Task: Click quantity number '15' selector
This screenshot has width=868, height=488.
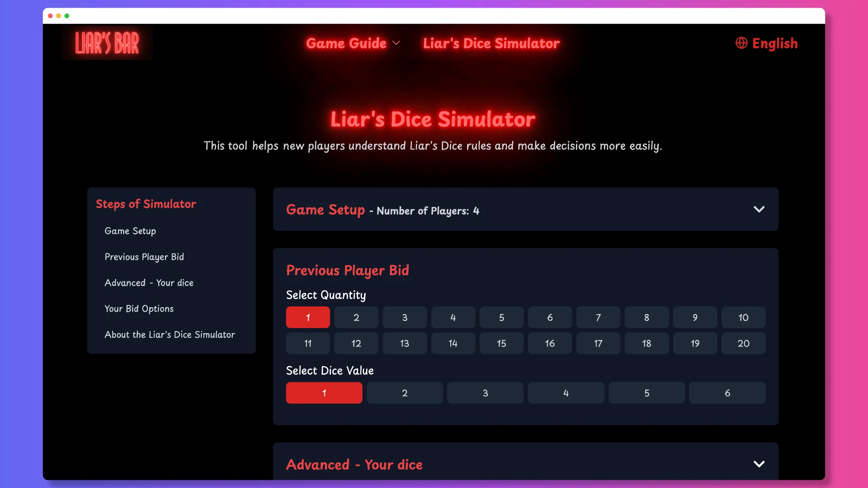Action: pos(501,343)
